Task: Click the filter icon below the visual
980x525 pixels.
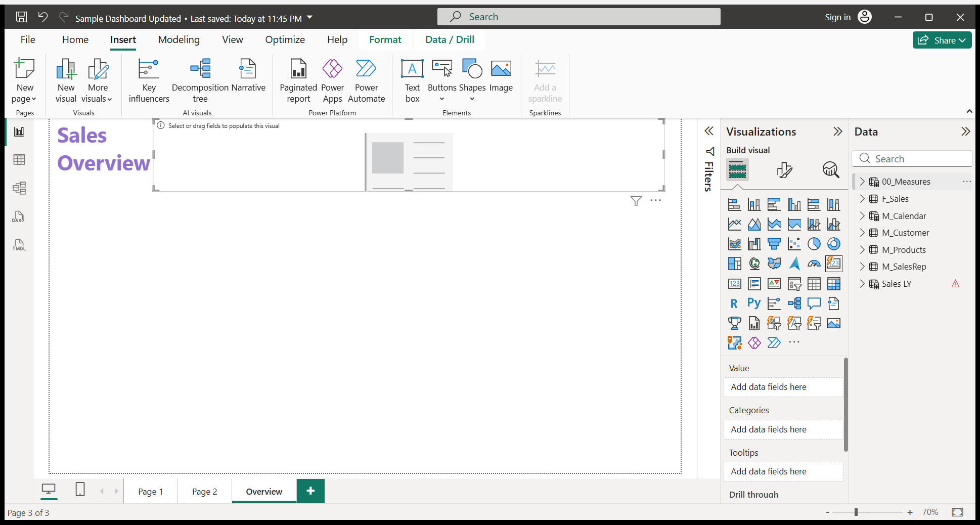Action: (636, 201)
